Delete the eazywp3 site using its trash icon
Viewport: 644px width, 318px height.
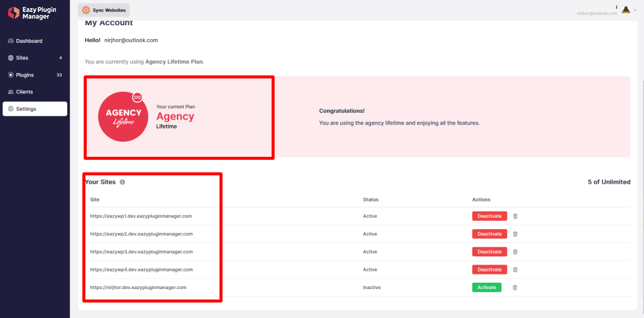pyautogui.click(x=515, y=252)
